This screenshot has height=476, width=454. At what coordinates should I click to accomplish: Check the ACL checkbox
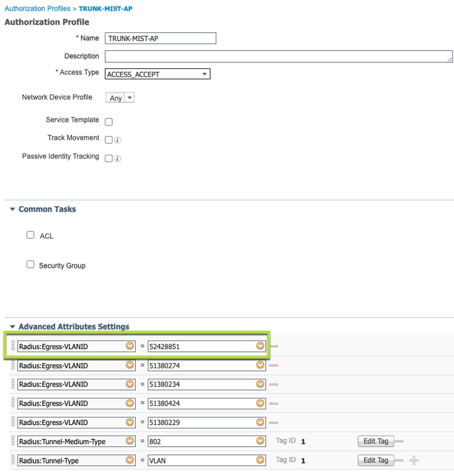point(30,235)
